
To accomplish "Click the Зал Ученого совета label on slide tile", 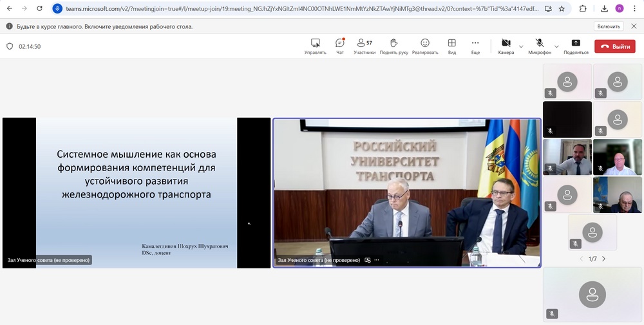I will pos(48,260).
